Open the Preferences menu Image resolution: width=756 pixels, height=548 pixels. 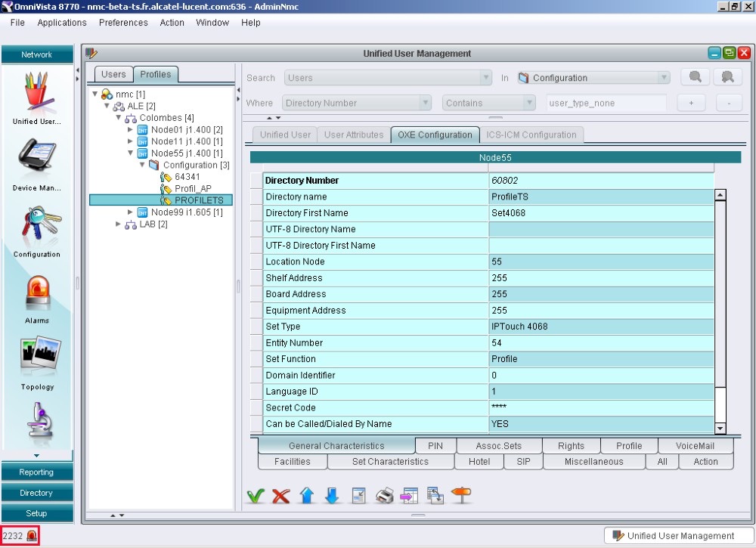(x=123, y=22)
